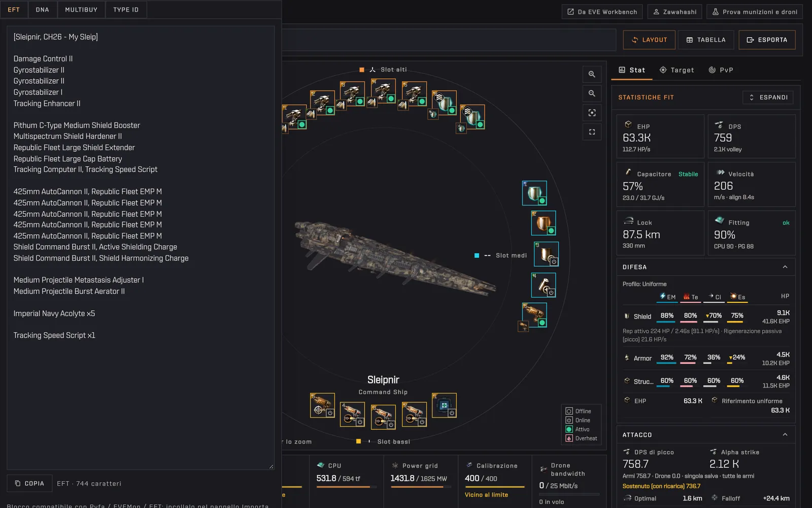Viewport: 812px width, 508px height.
Task: Select the Damage Control module in low slots
Action: coord(444,405)
